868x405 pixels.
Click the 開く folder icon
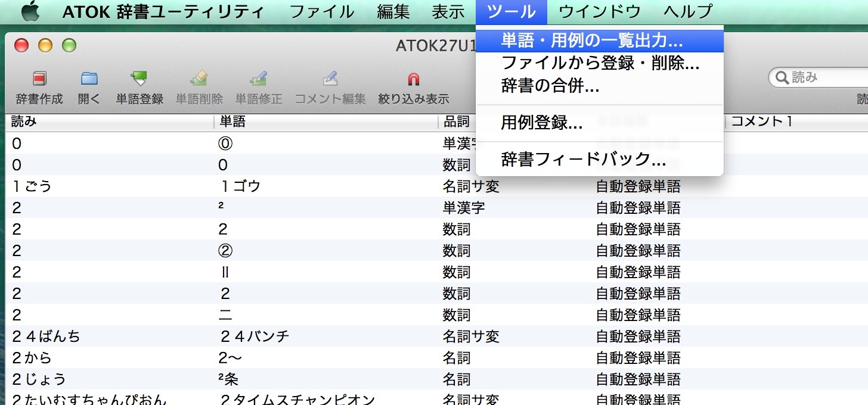click(89, 79)
